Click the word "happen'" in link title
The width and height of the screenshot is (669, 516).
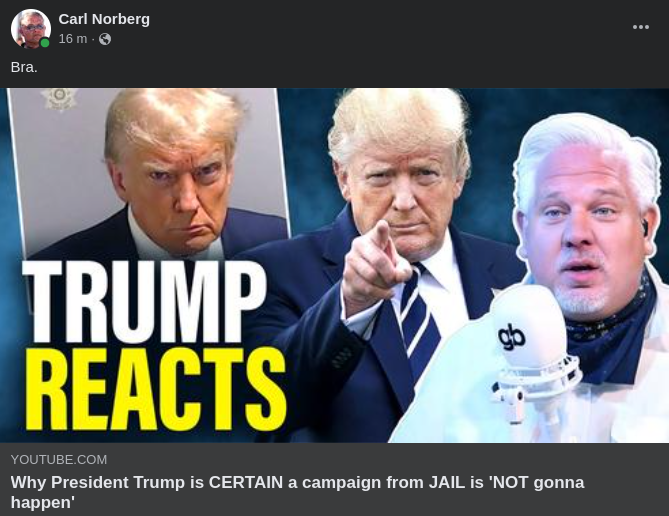(43, 503)
